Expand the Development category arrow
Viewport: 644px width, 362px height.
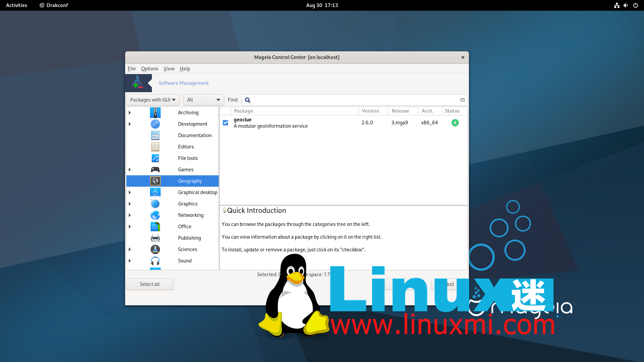pos(130,124)
